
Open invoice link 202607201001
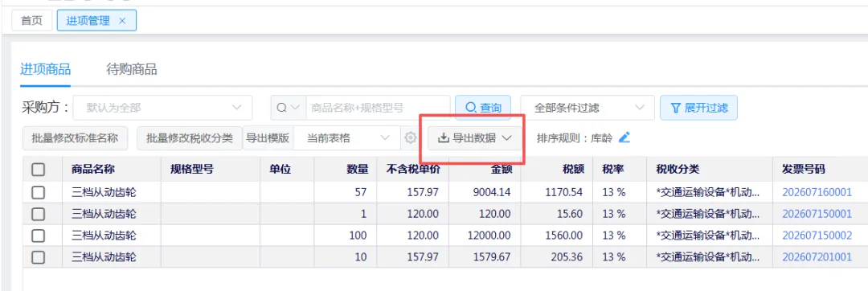(817, 257)
